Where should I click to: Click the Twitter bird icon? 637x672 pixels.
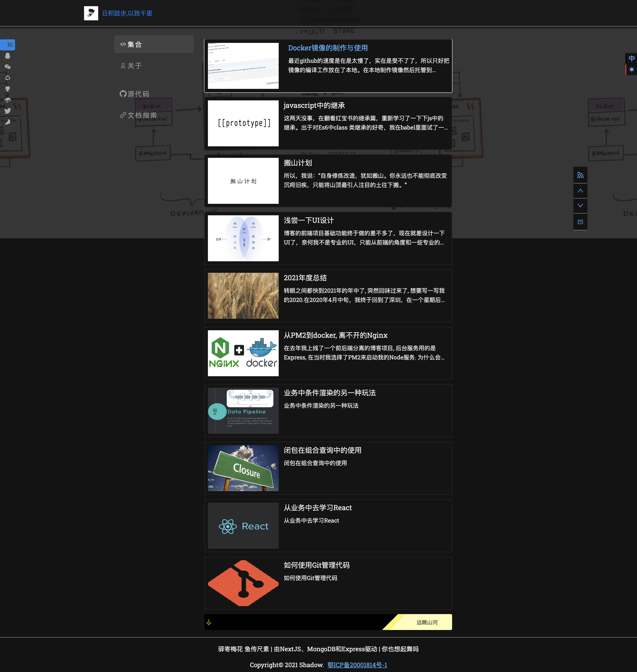tap(8, 111)
